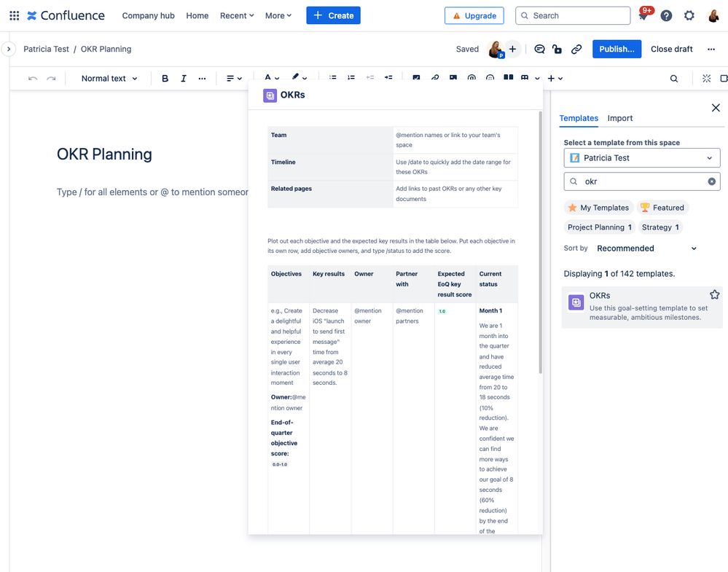Viewport: 728px width, 572px height.
Task: Clear the okr search query
Action: tap(711, 181)
